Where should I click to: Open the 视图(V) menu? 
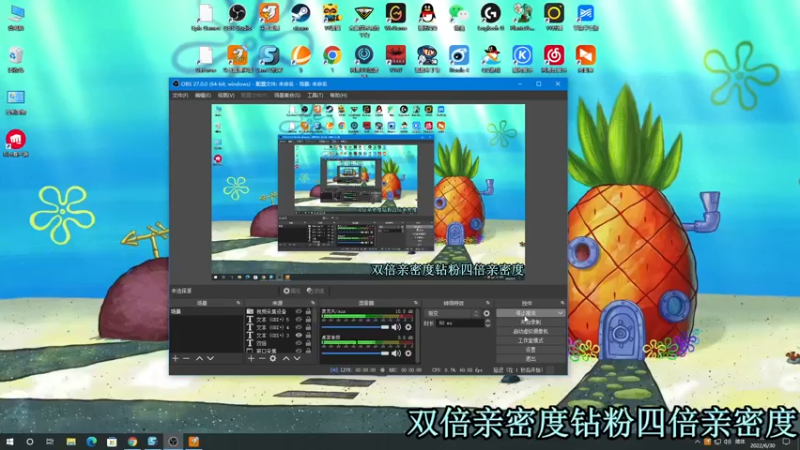(x=226, y=95)
